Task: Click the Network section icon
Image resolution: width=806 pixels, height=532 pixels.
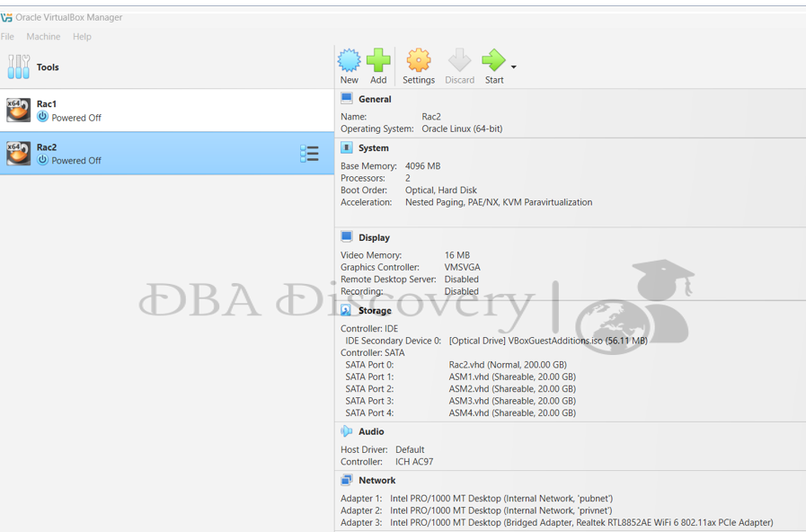Action: pyautogui.click(x=347, y=480)
